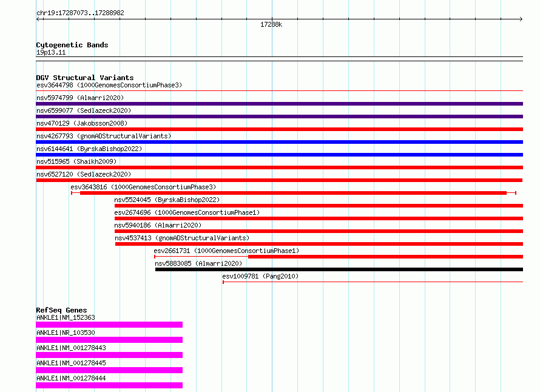Click the nsv515965 red variant bar

tap(279, 167)
